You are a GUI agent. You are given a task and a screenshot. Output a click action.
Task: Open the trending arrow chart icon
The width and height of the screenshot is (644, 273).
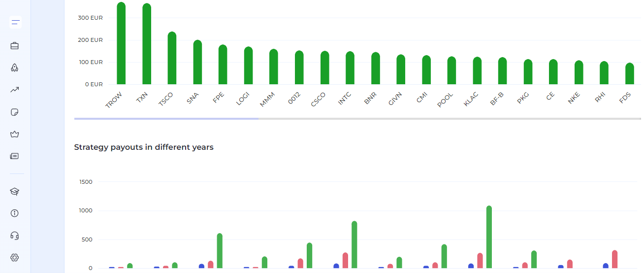coord(15,90)
